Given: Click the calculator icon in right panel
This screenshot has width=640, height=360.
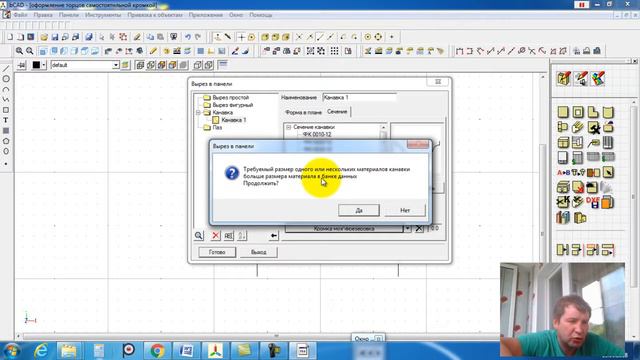Looking at the screenshot, I should (578, 157).
